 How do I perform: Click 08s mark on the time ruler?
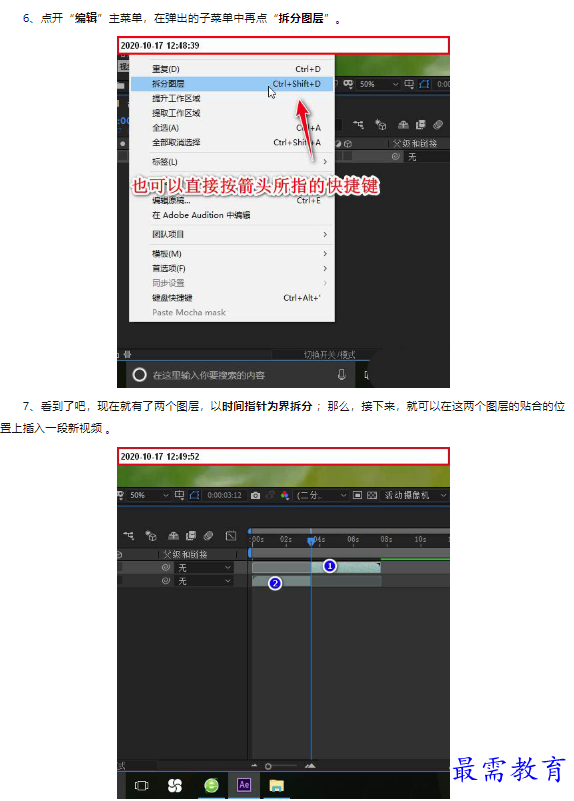(387, 539)
